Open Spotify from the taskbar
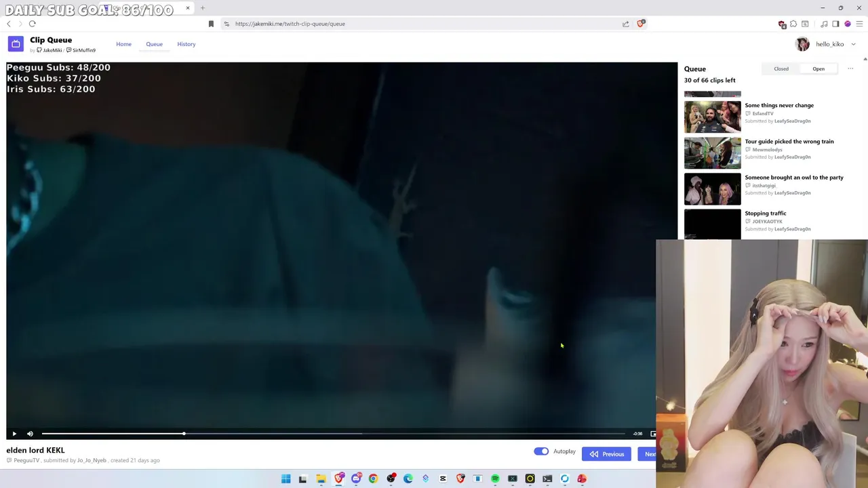The width and height of the screenshot is (868, 488). 495,479
